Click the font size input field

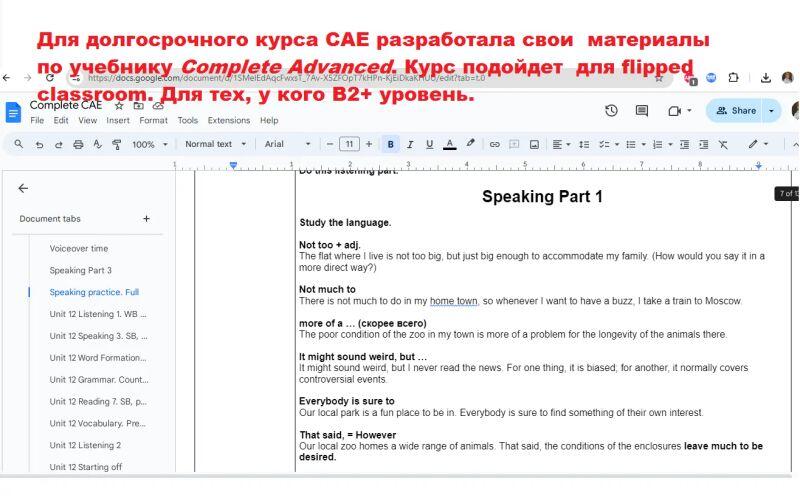(349, 144)
